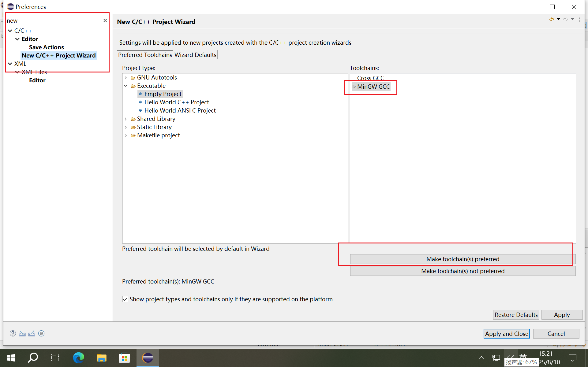Expand the GNU Autotools project type
The height and width of the screenshot is (367, 588).
pyautogui.click(x=126, y=78)
